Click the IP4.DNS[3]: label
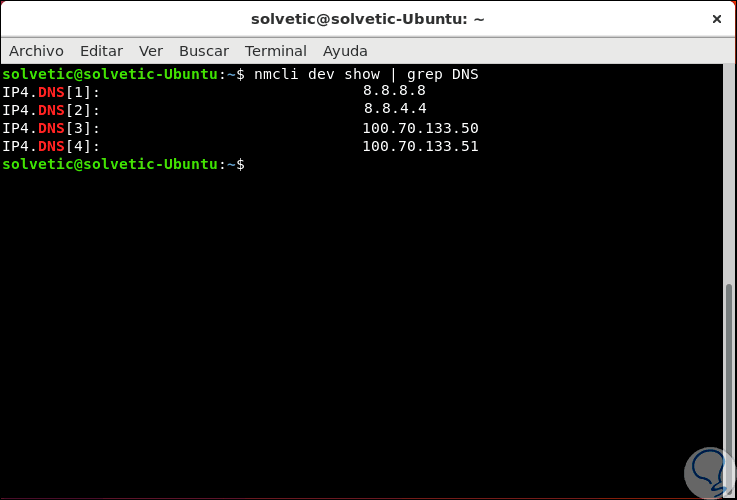The image size is (737, 500). 51,128
